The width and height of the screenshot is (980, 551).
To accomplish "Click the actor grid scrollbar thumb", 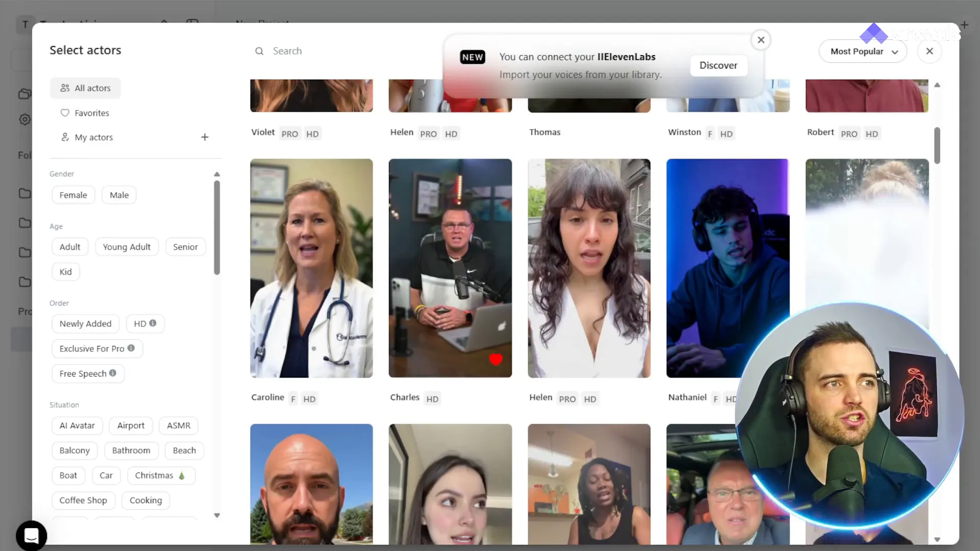I will point(937,145).
